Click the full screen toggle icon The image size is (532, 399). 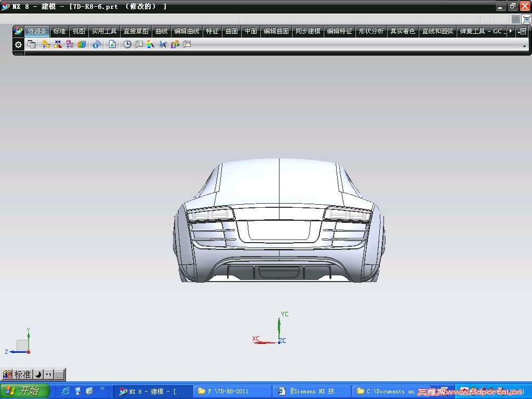pyautogui.click(x=526, y=19)
